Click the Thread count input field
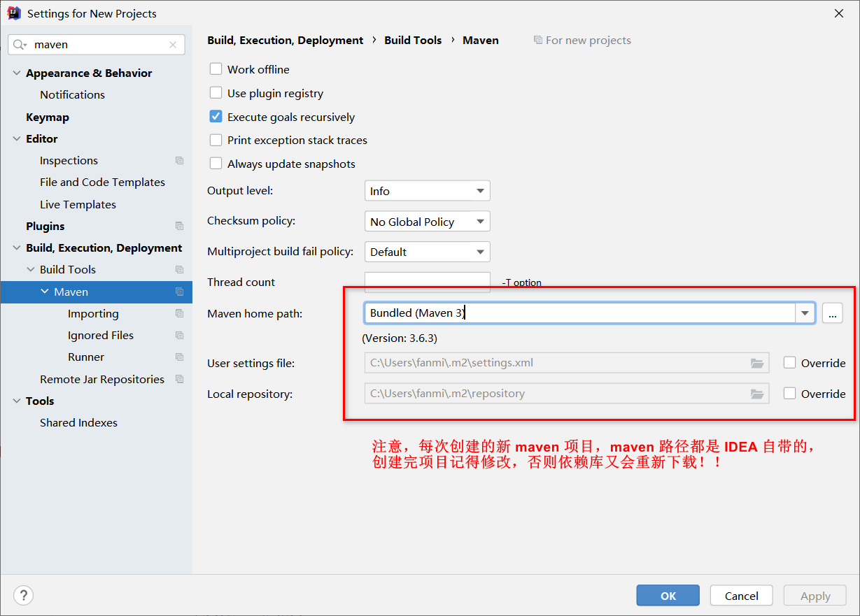The image size is (860, 616). (x=427, y=282)
